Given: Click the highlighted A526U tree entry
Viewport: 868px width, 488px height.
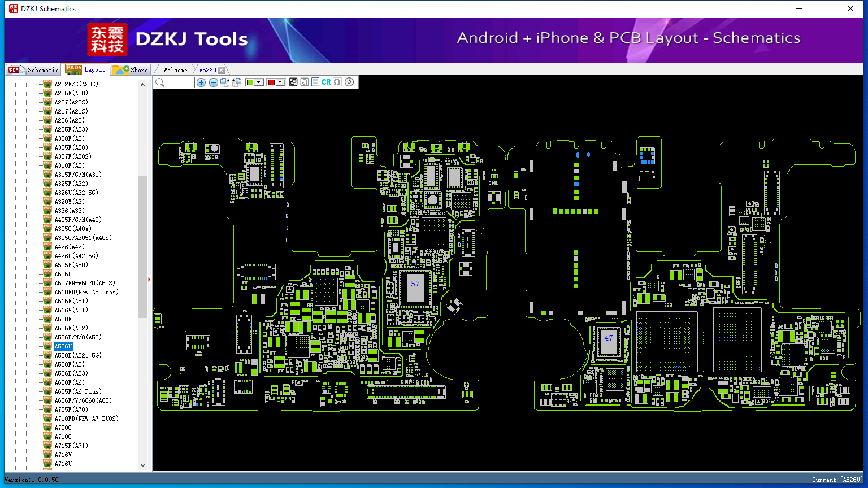Looking at the screenshot, I should (x=63, y=346).
